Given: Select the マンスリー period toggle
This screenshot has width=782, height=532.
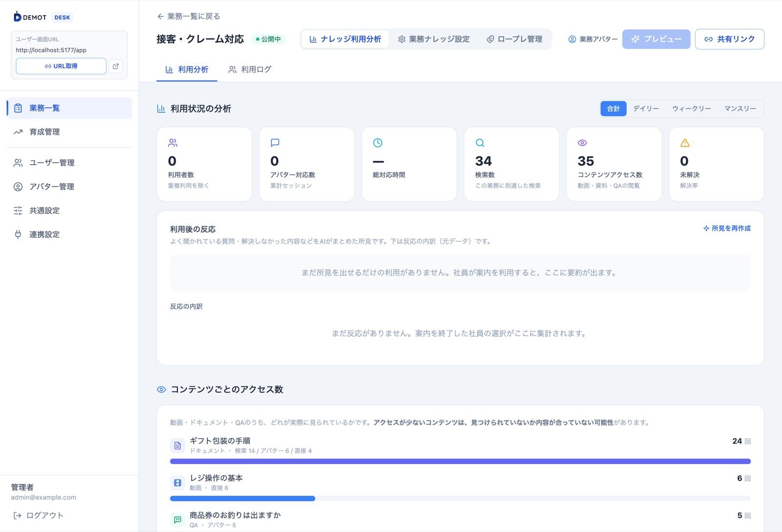Looking at the screenshot, I should [x=740, y=109].
